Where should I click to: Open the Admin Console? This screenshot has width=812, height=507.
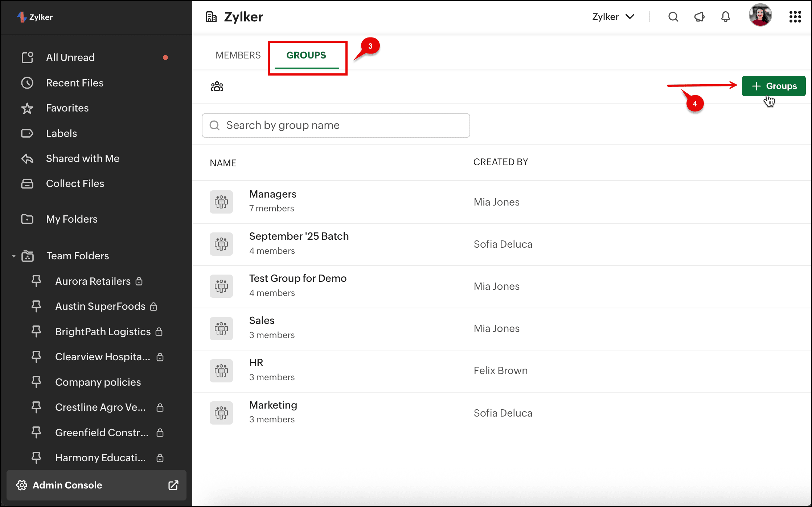point(67,485)
